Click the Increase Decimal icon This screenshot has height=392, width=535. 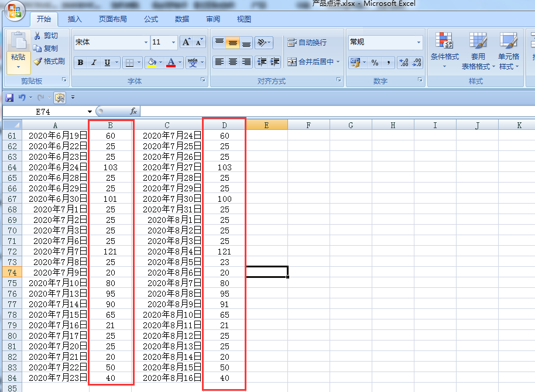404,63
